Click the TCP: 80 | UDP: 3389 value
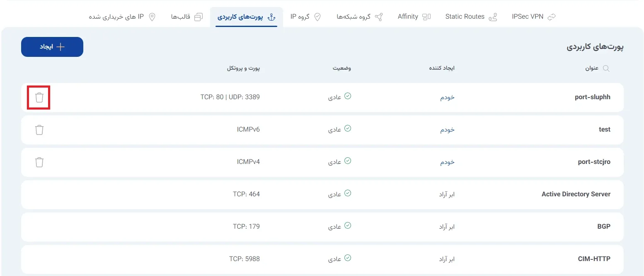This screenshot has width=644, height=276. 230,97
